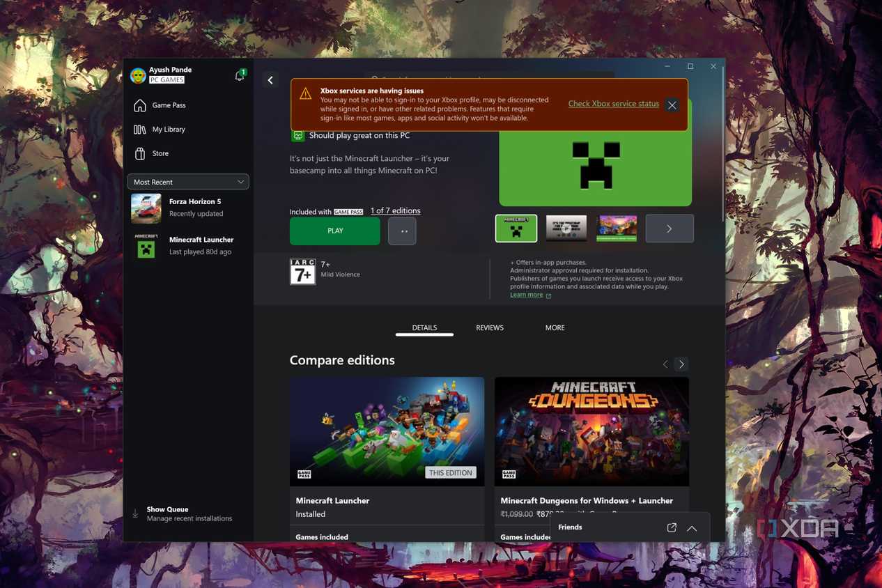Click the green PLAY button
This screenshot has width=882, height=588.
pos(335,231)
